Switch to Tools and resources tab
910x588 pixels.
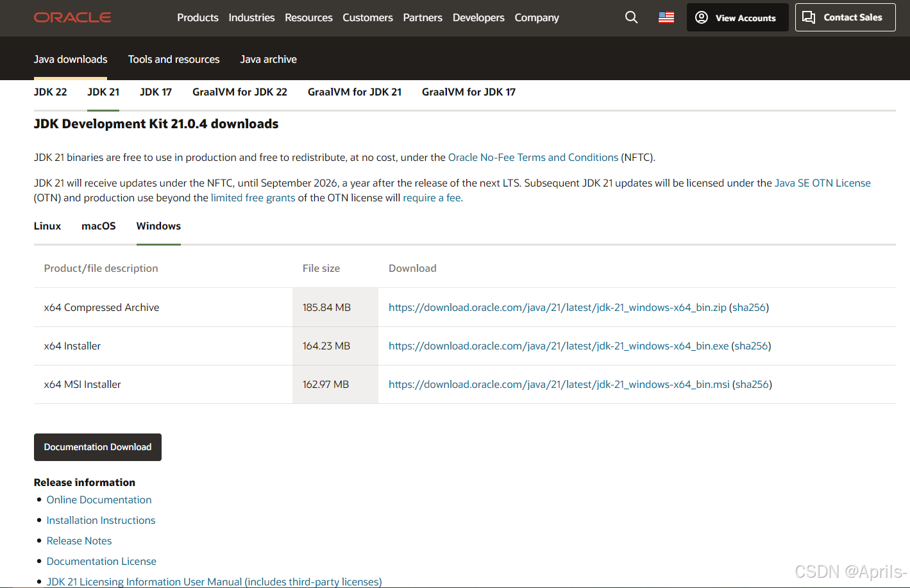(174, 59)
